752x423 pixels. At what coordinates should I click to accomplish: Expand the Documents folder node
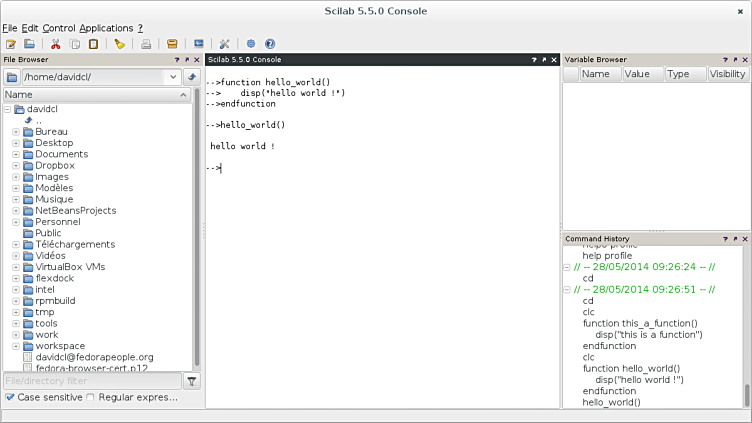16,154
